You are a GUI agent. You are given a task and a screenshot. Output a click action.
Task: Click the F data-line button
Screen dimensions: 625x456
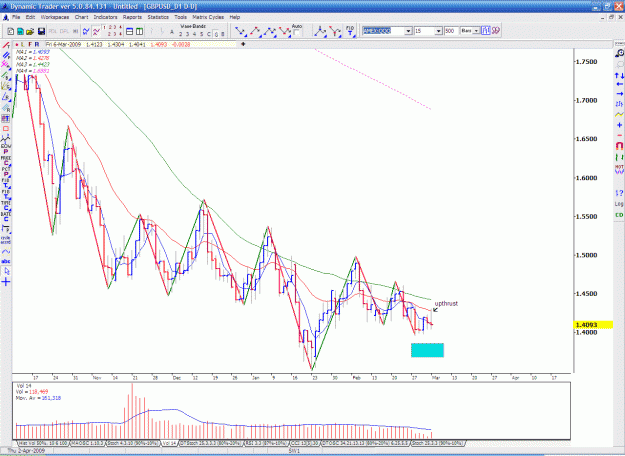(30, 44)
